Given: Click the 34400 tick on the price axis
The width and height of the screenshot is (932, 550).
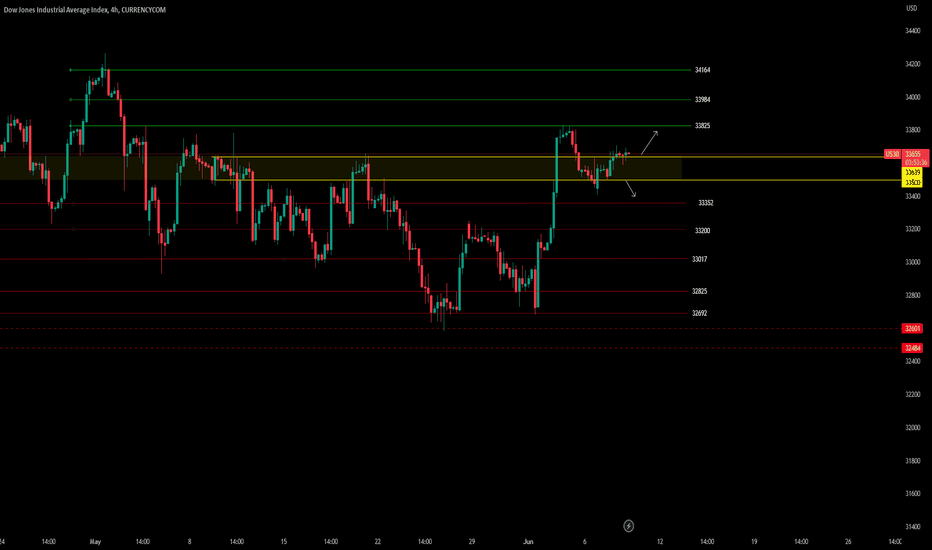Looking at the screenshot, I should [912, 31].
